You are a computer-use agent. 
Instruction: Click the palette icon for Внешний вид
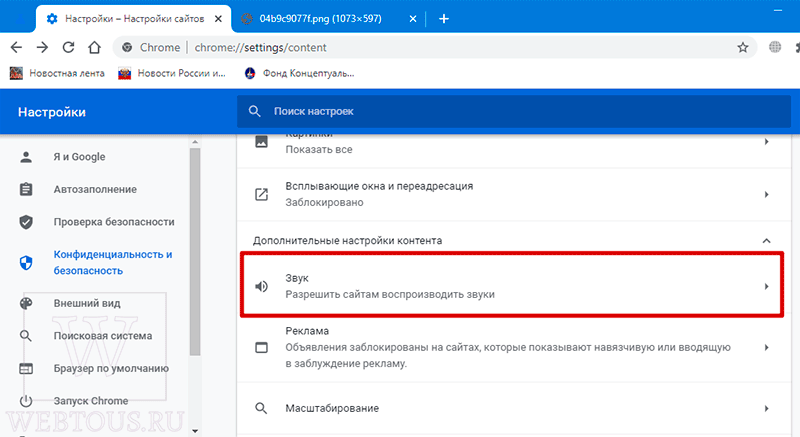[26, 303]
